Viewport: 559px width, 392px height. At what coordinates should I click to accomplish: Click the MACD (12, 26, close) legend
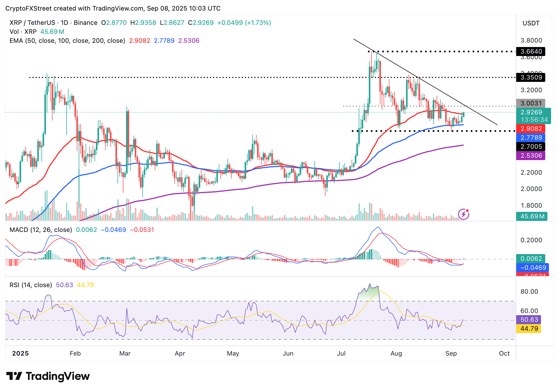(41, 230)
